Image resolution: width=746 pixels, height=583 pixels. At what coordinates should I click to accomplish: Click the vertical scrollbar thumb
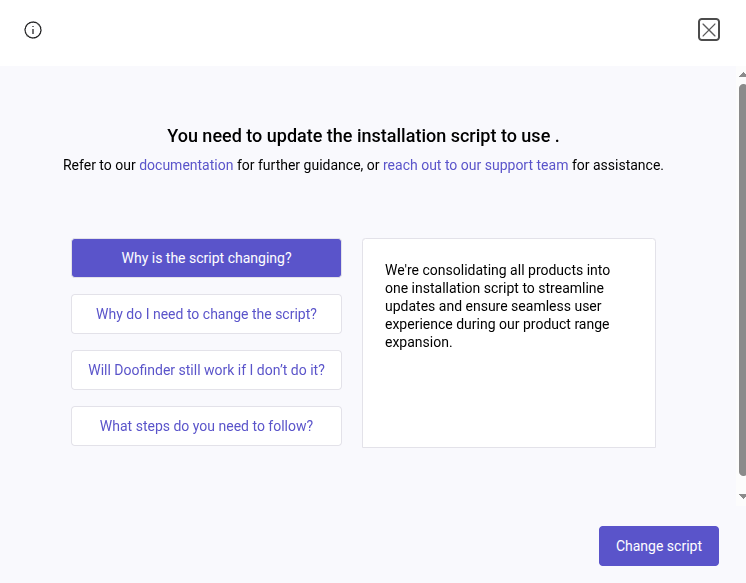point(742,280)
